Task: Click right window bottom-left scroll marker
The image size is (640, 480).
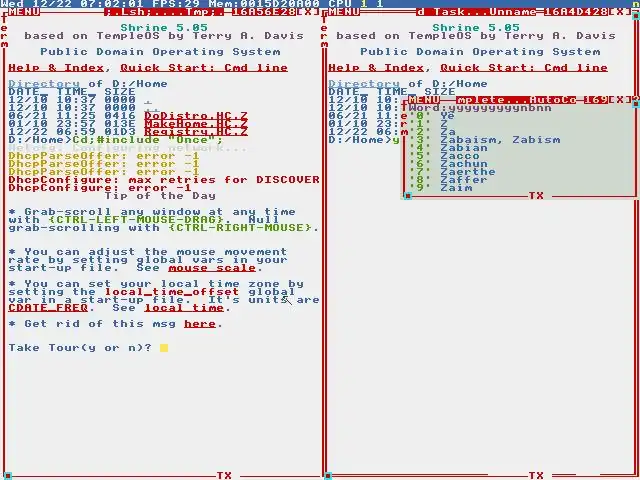Action: [x=328, y=476]
